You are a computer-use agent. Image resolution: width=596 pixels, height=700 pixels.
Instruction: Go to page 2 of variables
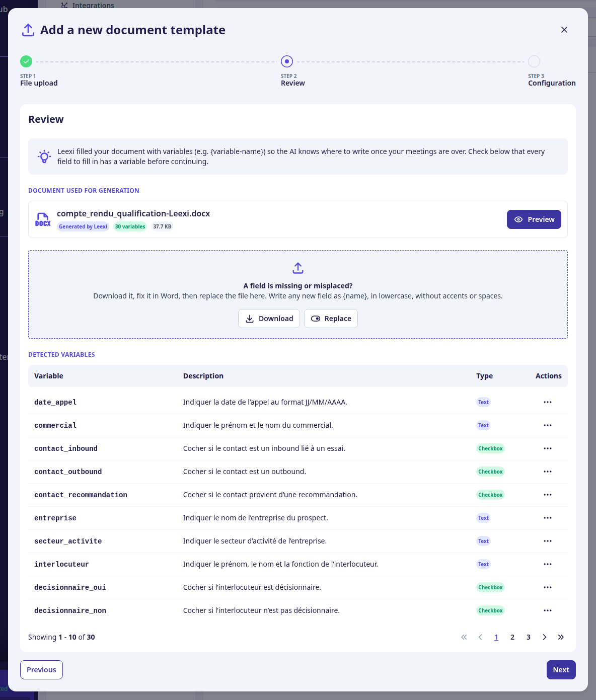[512, 637]
